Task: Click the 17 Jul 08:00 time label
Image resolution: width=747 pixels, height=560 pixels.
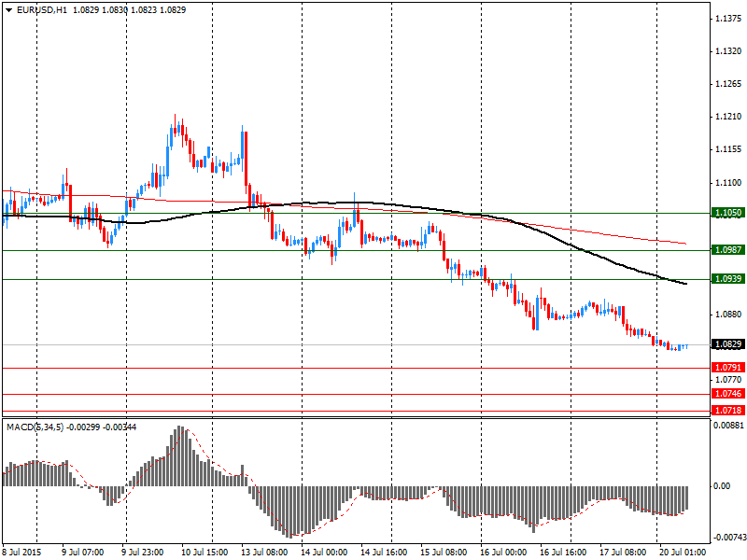Action: 623,553
